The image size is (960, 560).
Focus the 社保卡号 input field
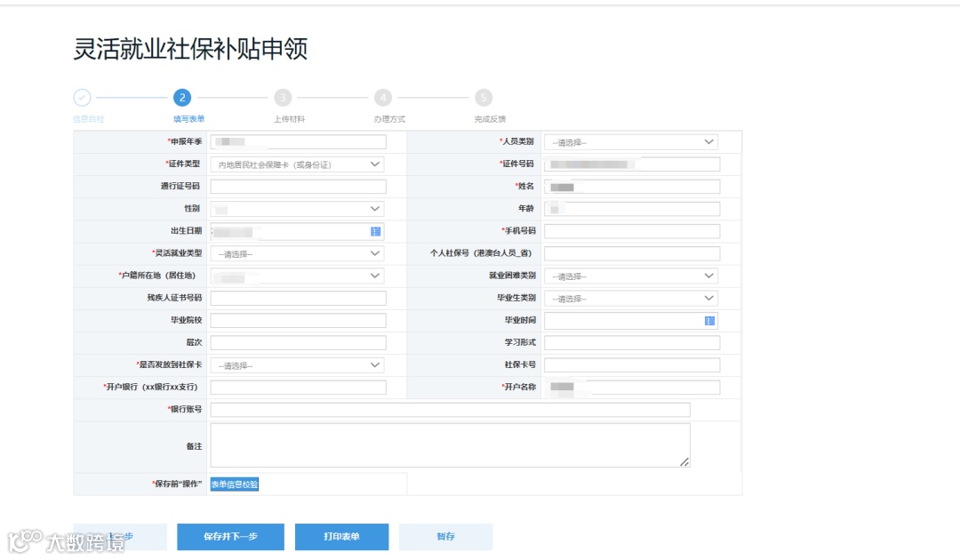tap(632, 365)
